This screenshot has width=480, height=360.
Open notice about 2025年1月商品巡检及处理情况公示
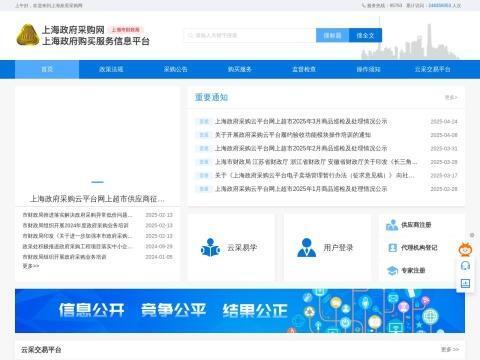click(301, 189)
